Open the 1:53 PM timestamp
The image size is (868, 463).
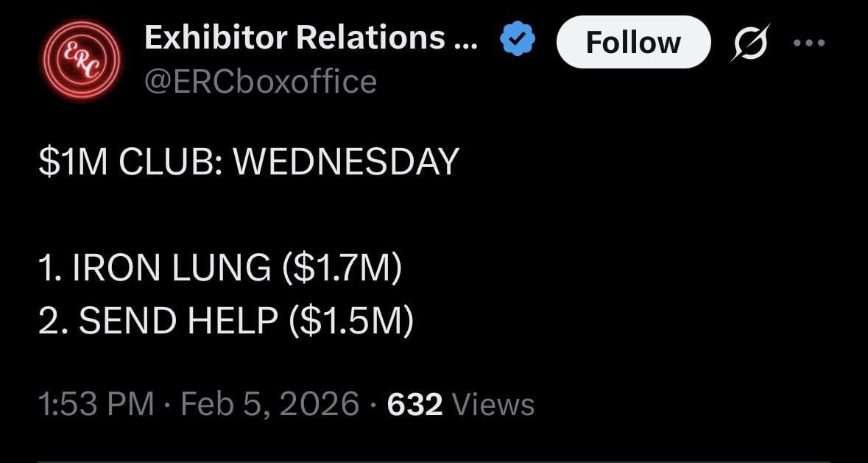tap(96, 404)
